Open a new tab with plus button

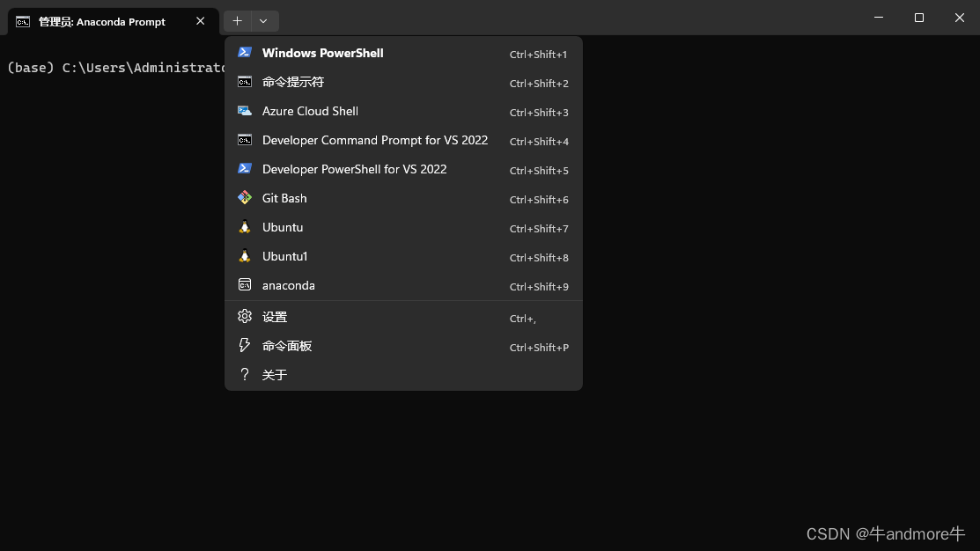(238, 21)
